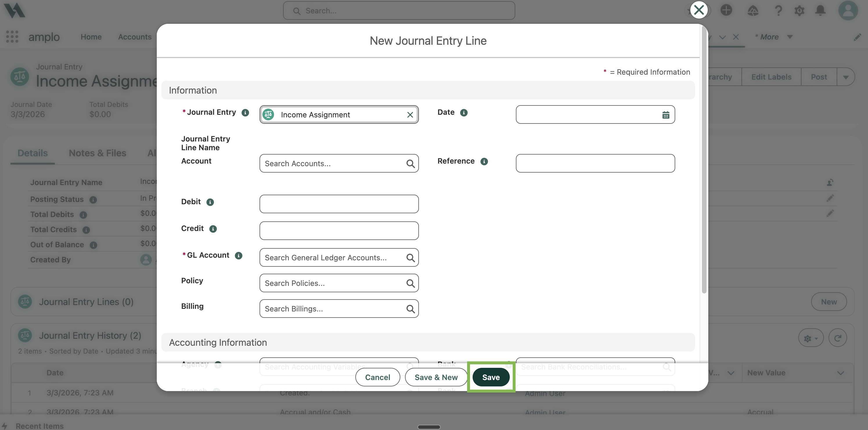Open the help question mark menu
The width and height of the screenshot is (868, 430).
pyautogui.click(x=778, y=10)
